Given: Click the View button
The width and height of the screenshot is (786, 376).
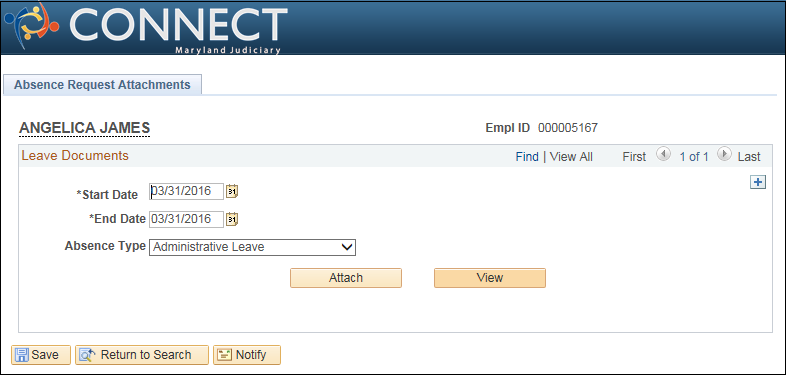Looking at the screenshot, I should (490, 278).
